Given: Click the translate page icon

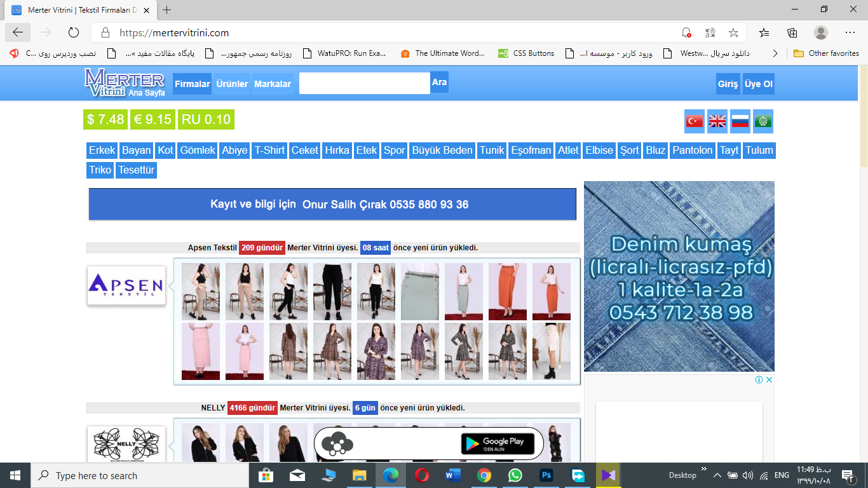Looking at the screenshot, I should click(x=710, y=32).
